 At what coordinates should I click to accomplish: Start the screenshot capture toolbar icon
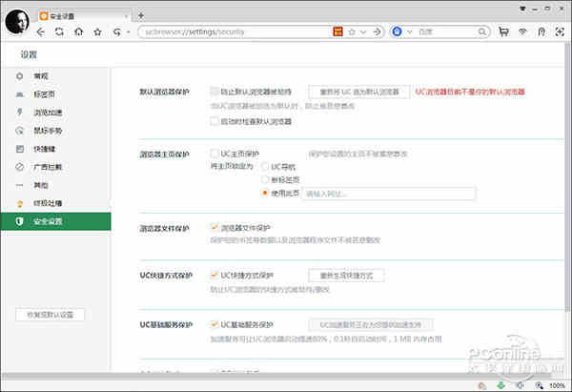coord(560,32)
